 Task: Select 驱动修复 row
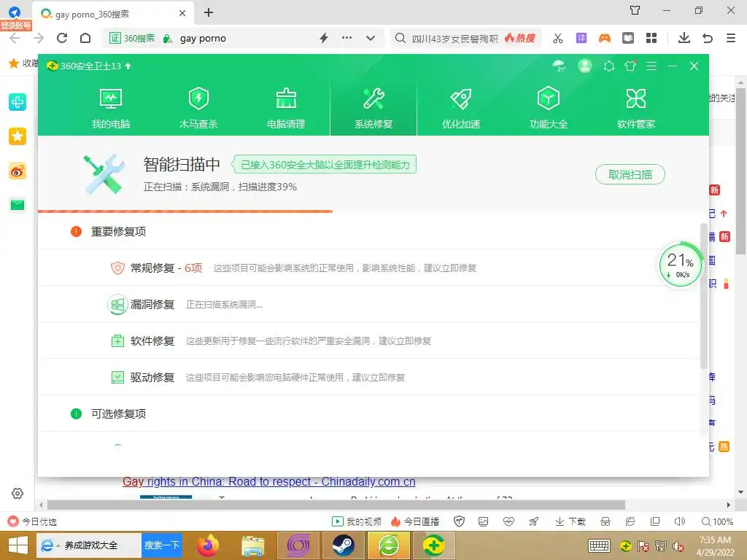(368, 377)
